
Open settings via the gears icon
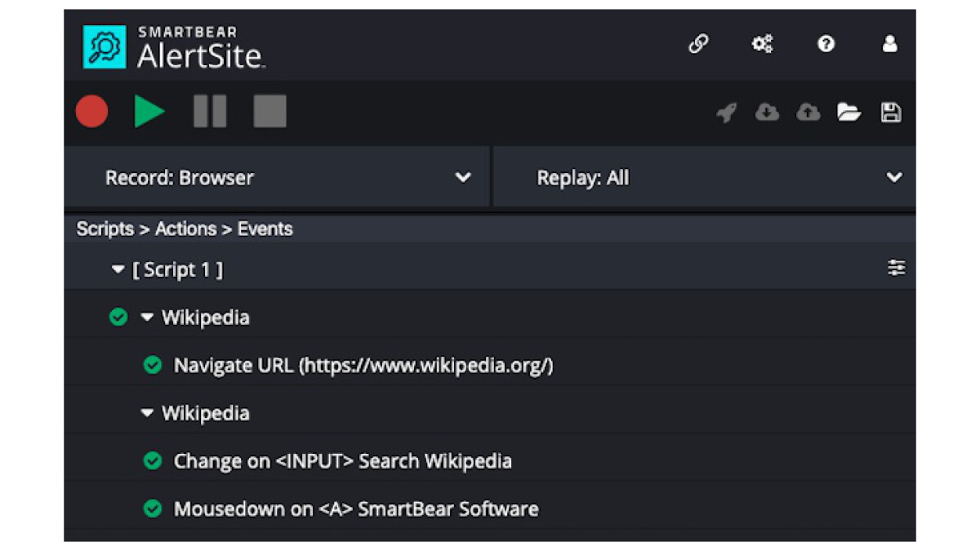click(762, 44)
